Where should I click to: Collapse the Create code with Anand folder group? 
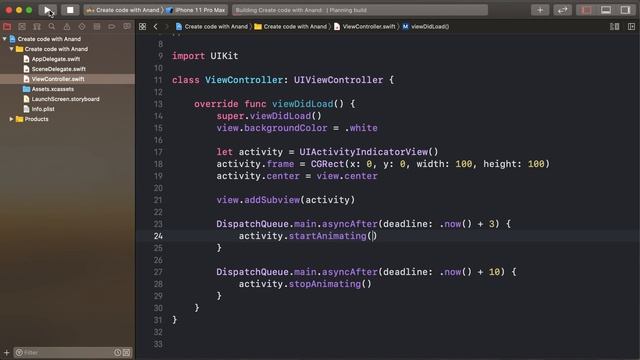point(11,49)
